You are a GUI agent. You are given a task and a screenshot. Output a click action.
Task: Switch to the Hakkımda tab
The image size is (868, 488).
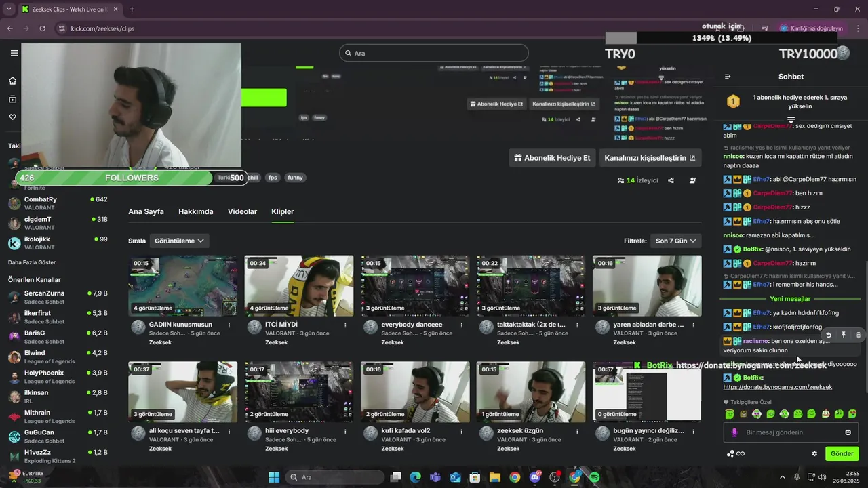[x=196, y=211]
